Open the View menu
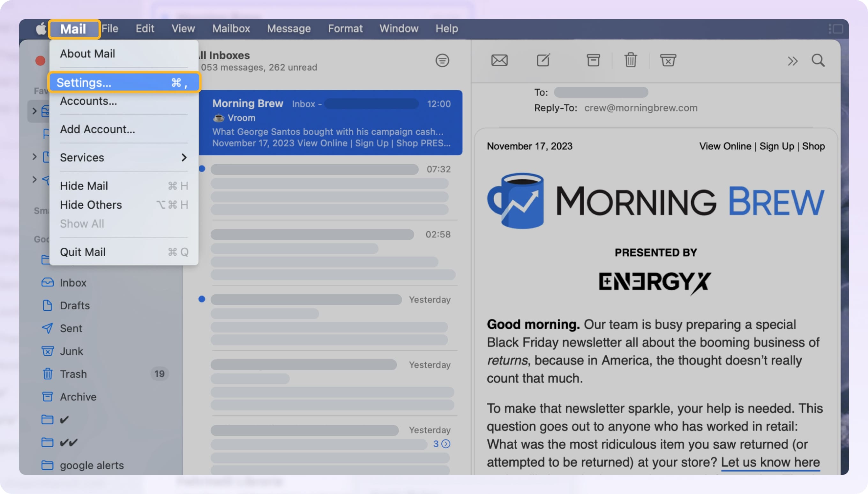 click(x=183, y=28)
